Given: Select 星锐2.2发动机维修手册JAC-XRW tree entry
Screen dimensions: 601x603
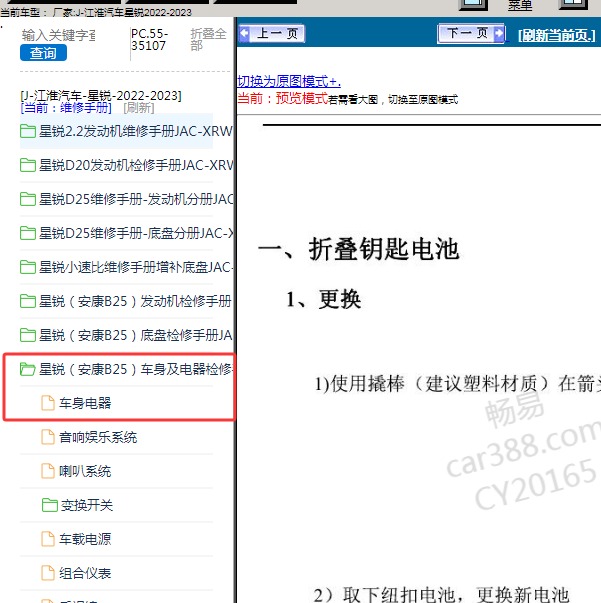Looking at the screenshot, I should pyautogui.click(x=136, y=132).
